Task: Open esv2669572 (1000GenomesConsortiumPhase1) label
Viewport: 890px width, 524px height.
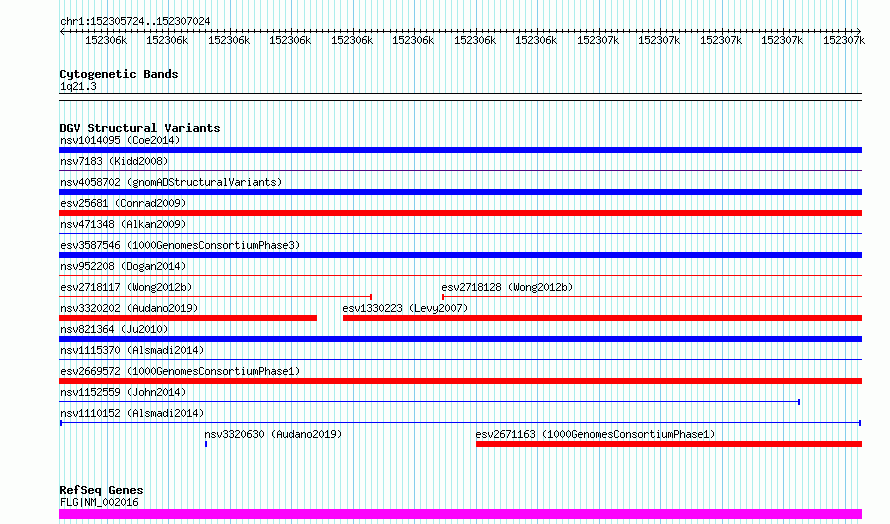Action: pos(180,371)
